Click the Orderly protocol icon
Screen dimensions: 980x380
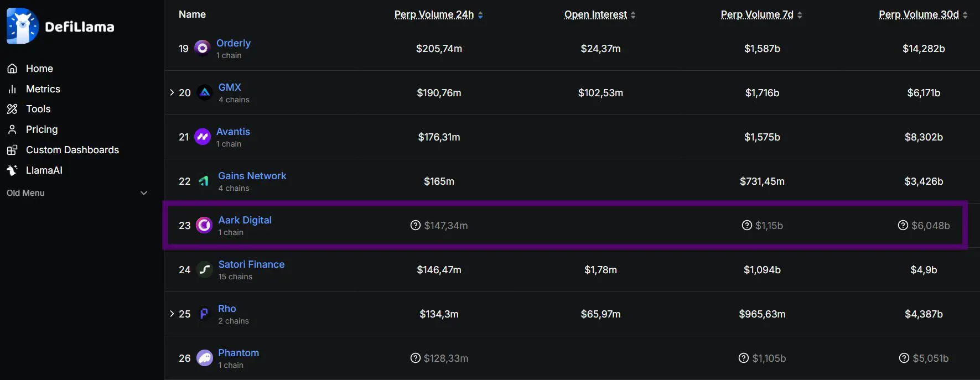(x=203, y=48)
